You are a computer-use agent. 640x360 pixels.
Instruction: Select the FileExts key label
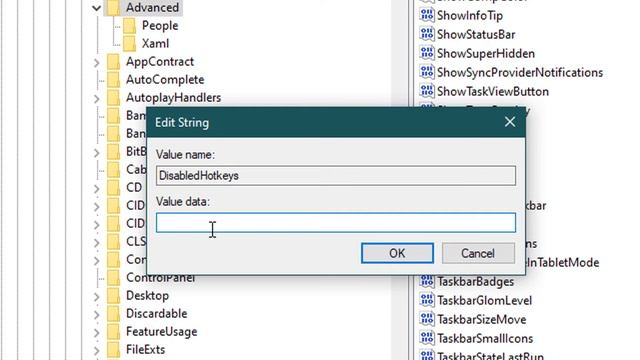pyautogui.click(x=145, y=349)
